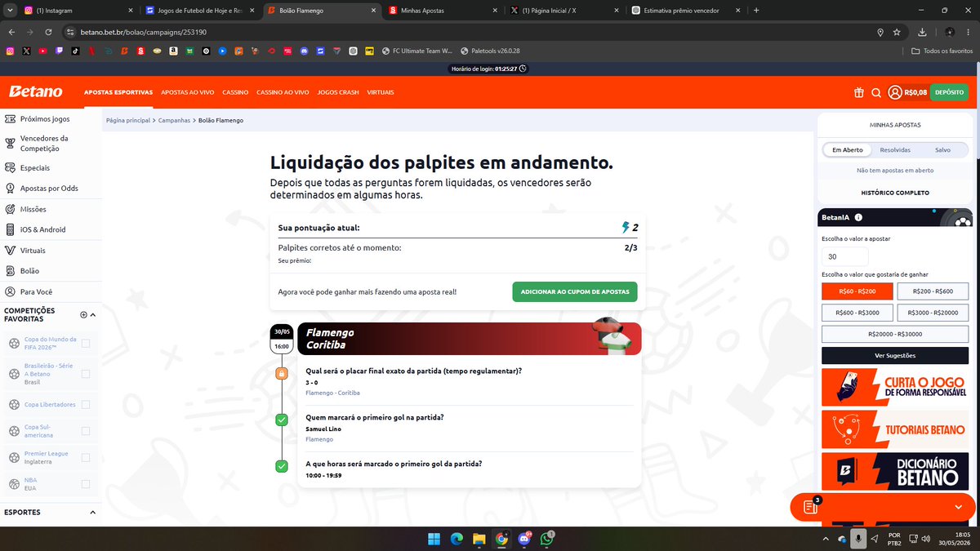Open the Amazon bookmark icon
The image size is (980, 551).
[173, 51]
